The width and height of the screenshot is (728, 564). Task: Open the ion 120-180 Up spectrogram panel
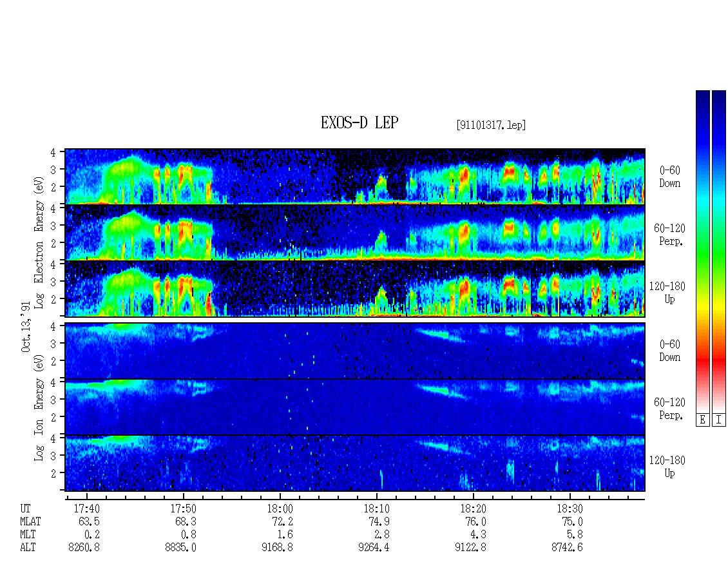pyautogui.click(x=355, y=463)
